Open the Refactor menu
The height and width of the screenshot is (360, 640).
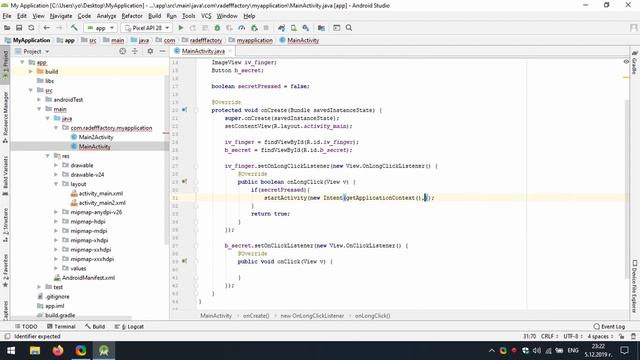[x=132, y=16]
